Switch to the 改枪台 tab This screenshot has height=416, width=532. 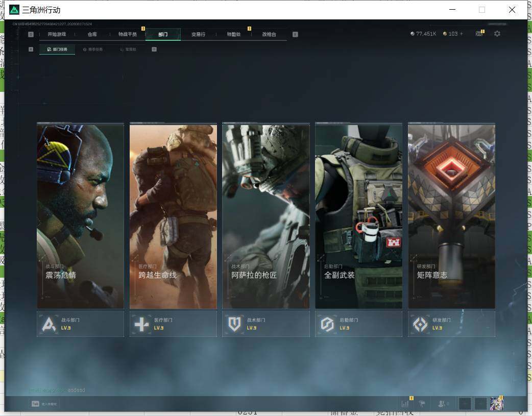point(269,34)
